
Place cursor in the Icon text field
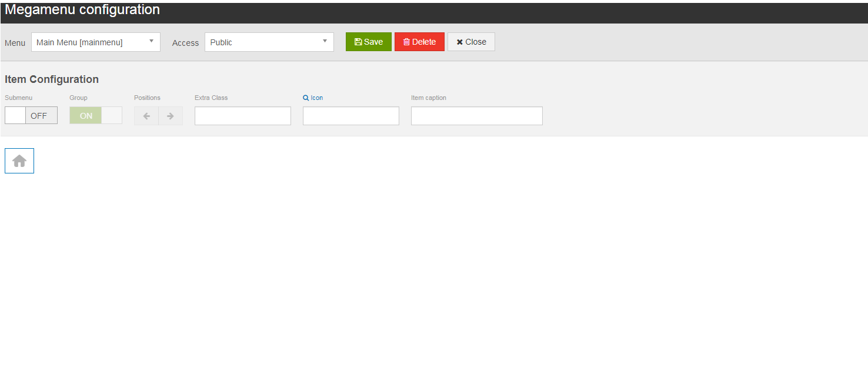[350, 115]
